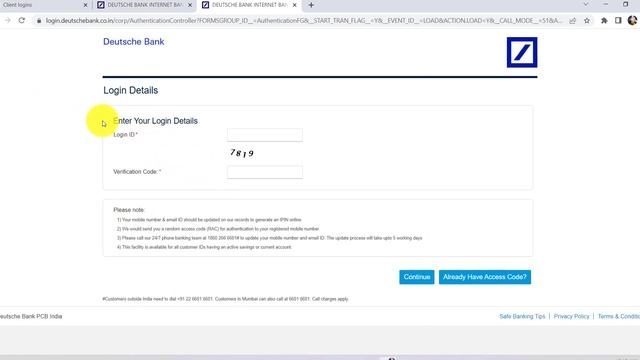Viewport: 640px width, 360px height.
Task: Open the share page icon in address bar
Action: 573,20
